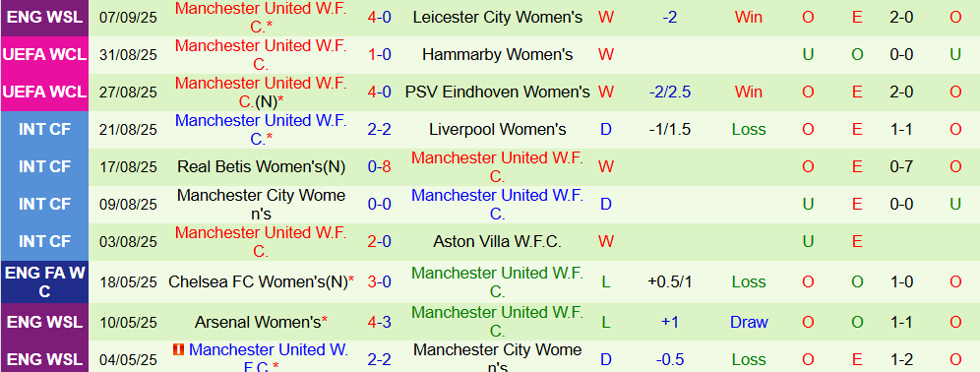Open the Hammarby Women's team link
The height and width of the screenshot is (372, 980).
[x=498, y=54]
